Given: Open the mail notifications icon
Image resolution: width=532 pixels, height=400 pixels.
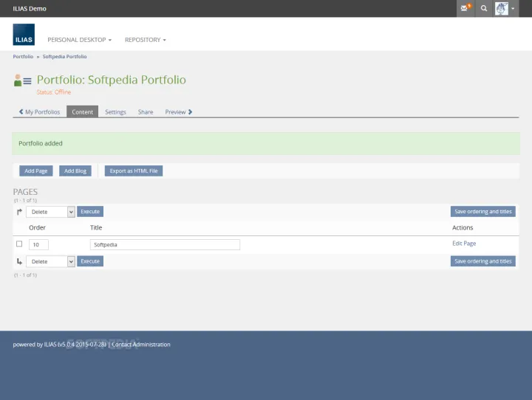Looking at the screenshot, I should tap(465, 8).
